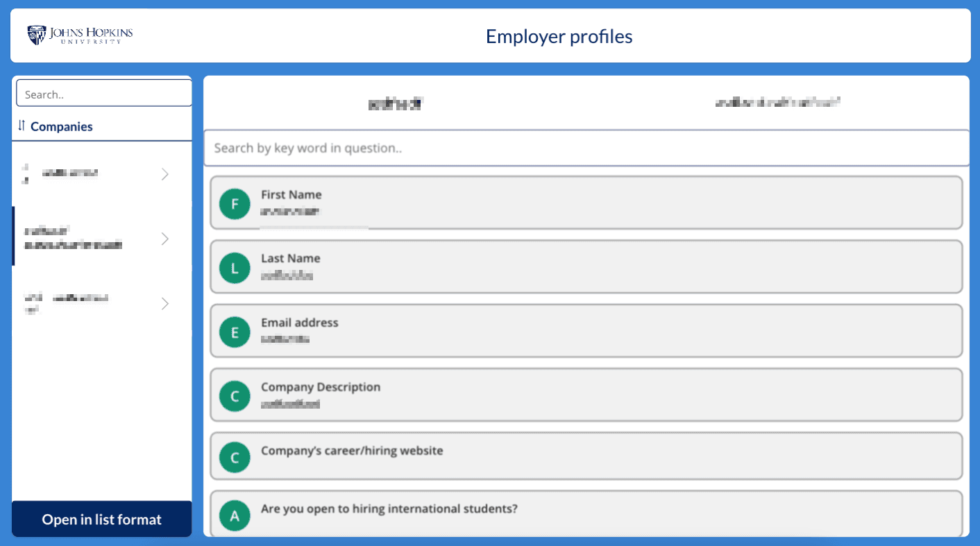Select the third blurred company row
The image size is (980, 546).
[x=102, y=303]
